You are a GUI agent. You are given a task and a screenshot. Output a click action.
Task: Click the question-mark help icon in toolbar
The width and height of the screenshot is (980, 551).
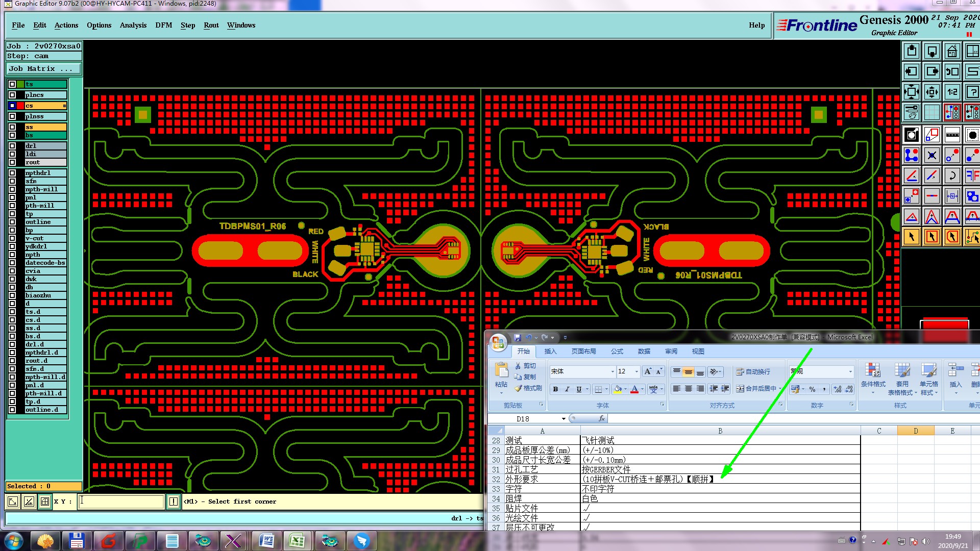[972, 92]
